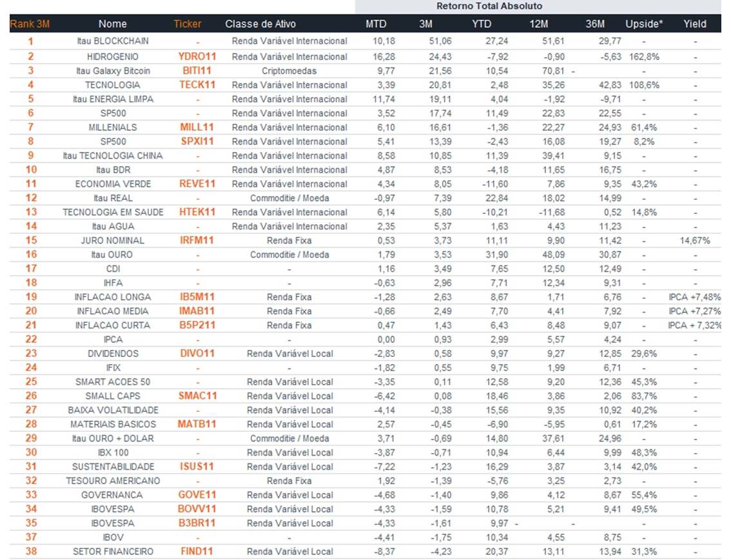The image size is (731, 560).
Task: Click the Rank 3M column header
Action: pos(30,24)
